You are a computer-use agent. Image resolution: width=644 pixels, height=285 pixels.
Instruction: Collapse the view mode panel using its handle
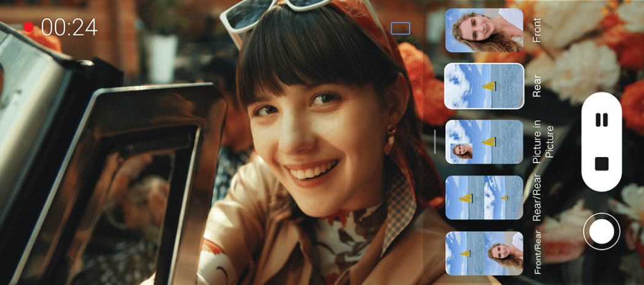[x=435, y=142]
